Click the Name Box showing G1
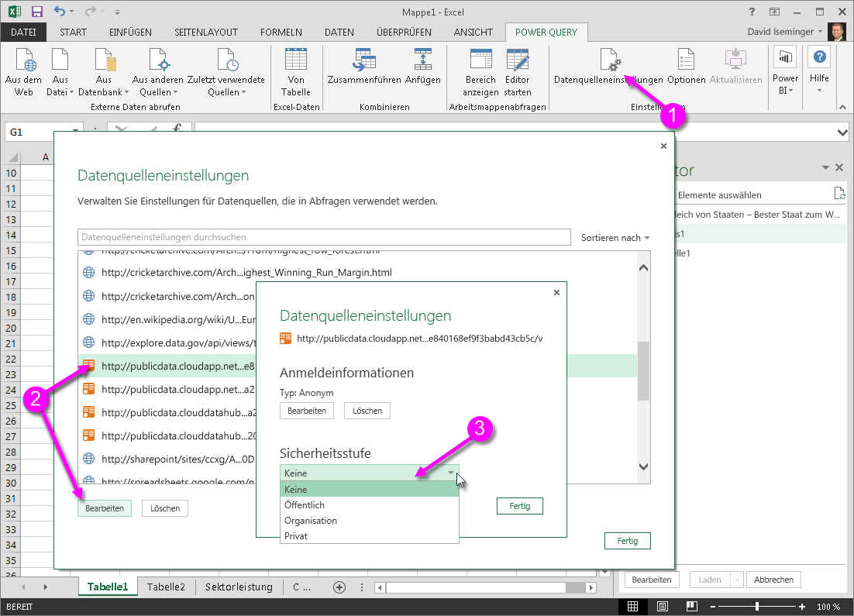Screen dimensions: 854x616 coord(43,132)
